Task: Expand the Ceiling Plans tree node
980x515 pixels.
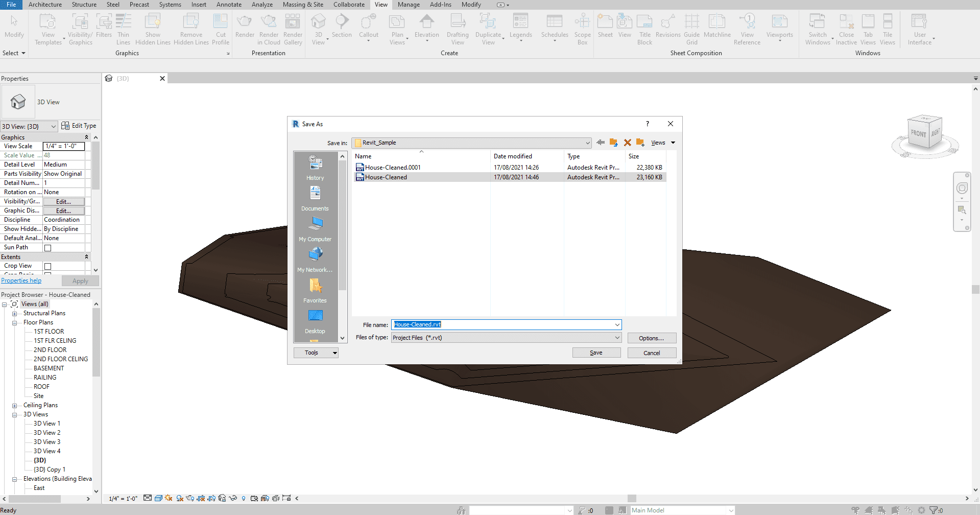Action: tap(15, 406)
